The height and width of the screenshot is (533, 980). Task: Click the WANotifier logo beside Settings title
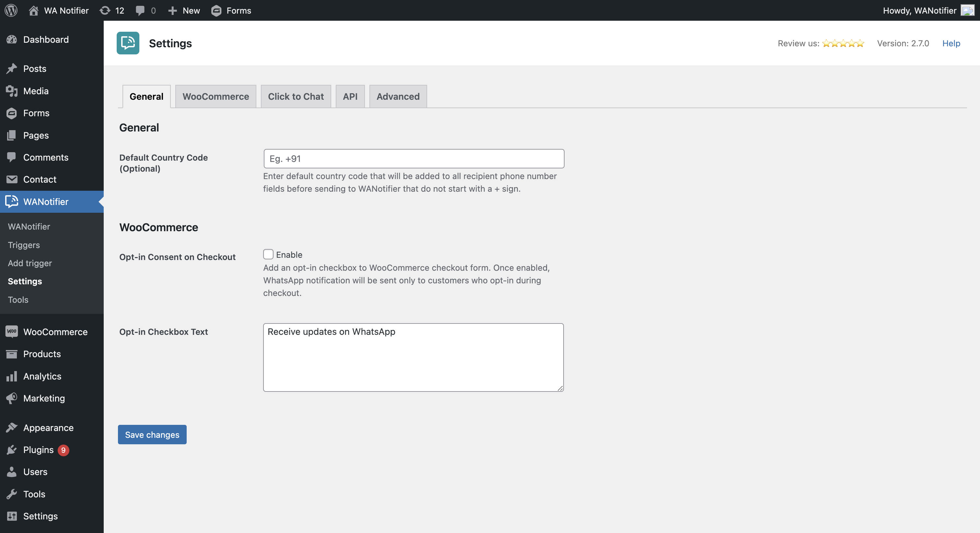(128, 43)
